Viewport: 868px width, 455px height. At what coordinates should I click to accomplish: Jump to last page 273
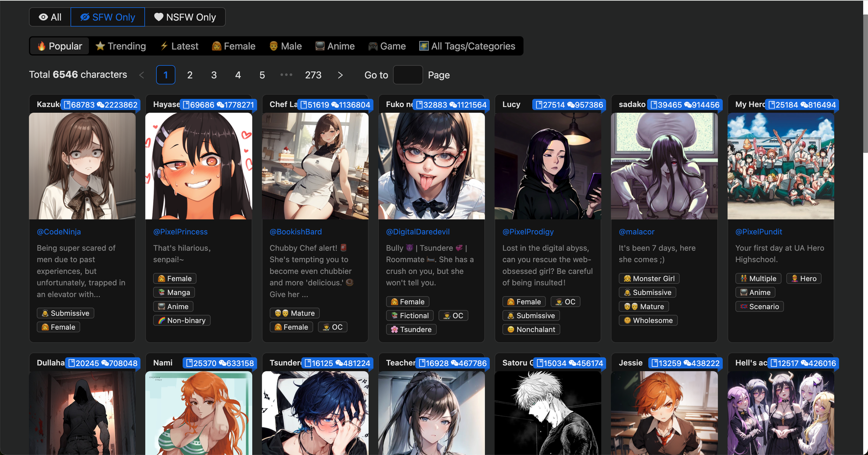(313, 75)
